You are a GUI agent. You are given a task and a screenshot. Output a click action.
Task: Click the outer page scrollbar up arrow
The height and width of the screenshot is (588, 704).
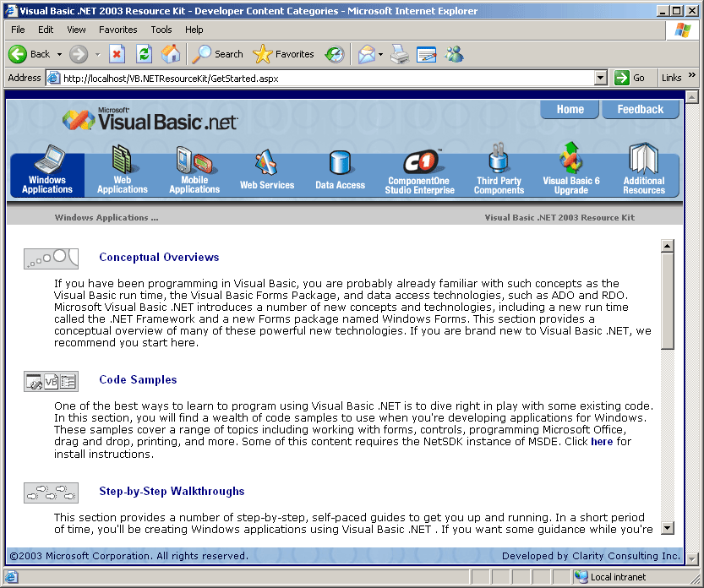pyautogui.click(x=692, y=97)
